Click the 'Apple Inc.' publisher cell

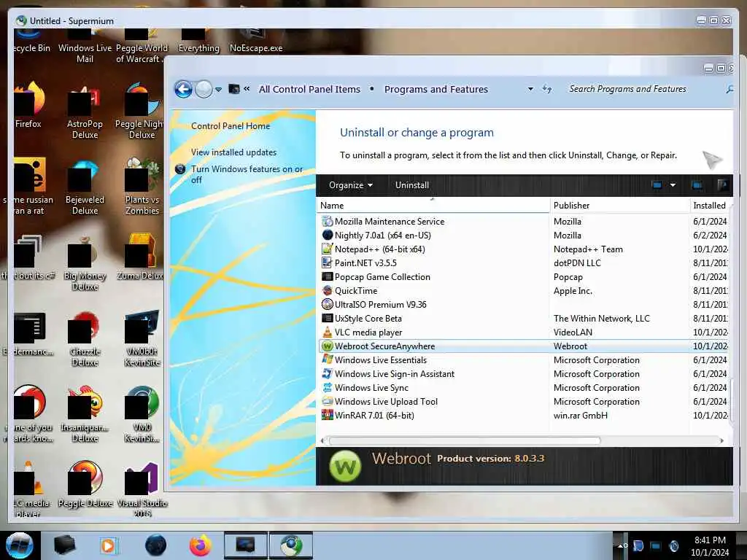(x=573, y=290)
